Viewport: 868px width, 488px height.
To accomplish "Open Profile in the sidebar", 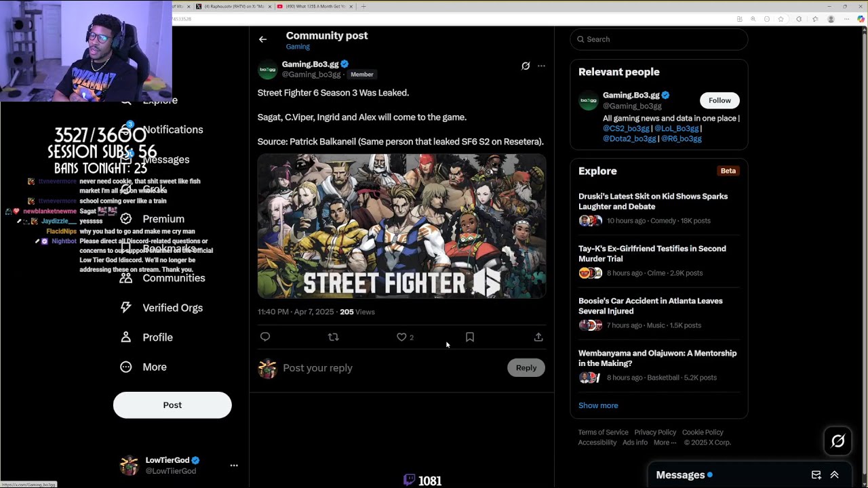I will (157, 338).
